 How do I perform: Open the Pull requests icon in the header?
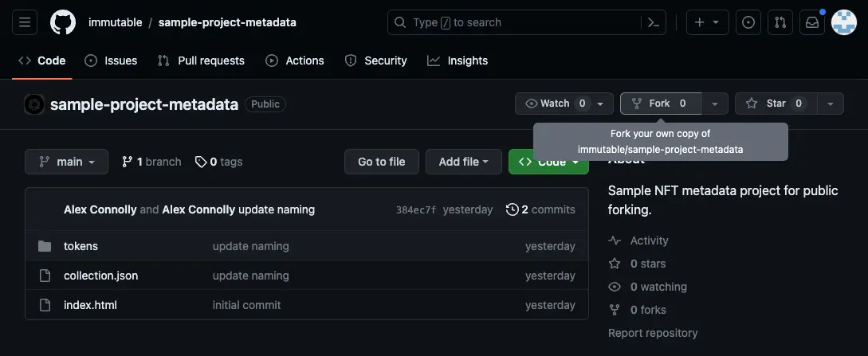tap(780, 22)
